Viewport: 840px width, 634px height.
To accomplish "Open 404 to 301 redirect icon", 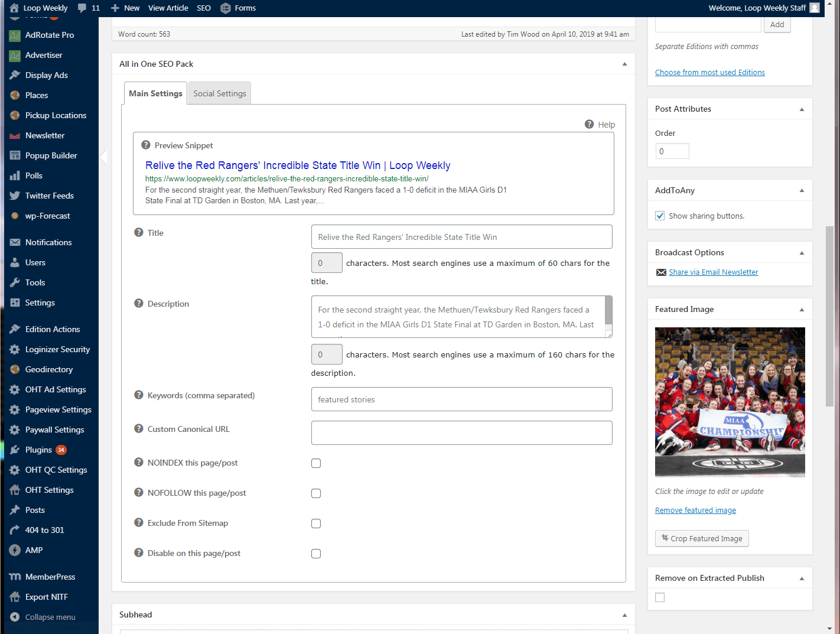I will pyautogui.click(x=15, y=530).
